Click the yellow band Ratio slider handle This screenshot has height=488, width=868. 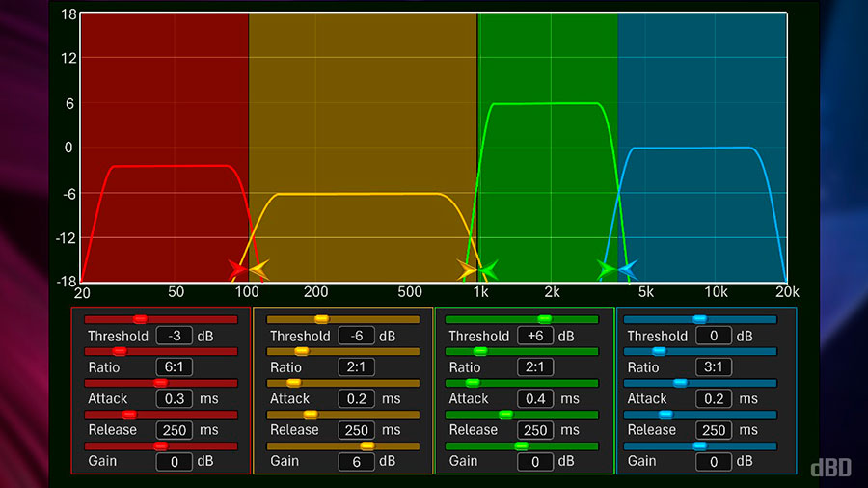[x=301, y=351]
